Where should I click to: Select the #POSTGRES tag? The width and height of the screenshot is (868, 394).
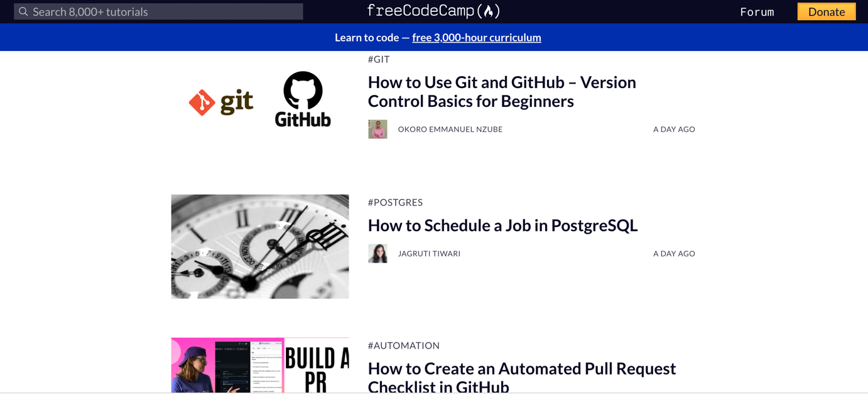click(x=395, y=202)
